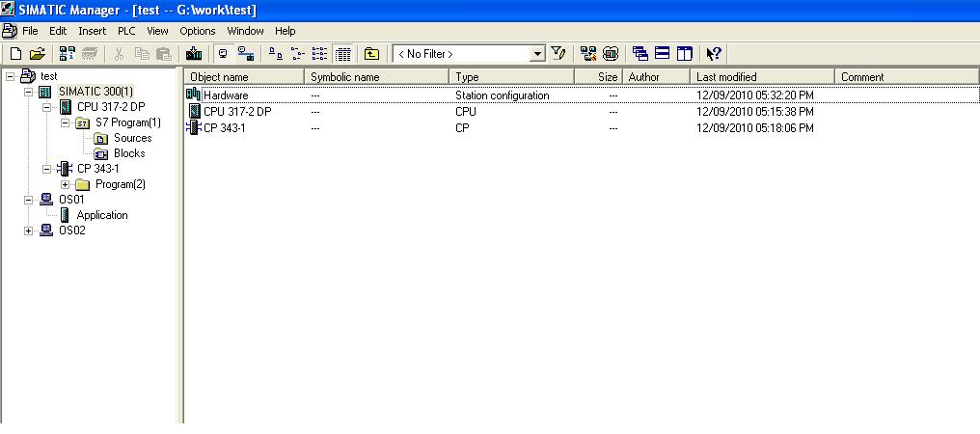
Task: Click the SIMATIC Manager document menu icon
Action: (x=10, y=31)
